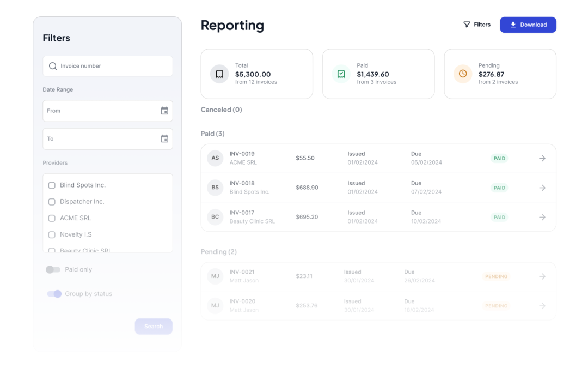Image resolution: width=588 pixels, height=368 pixels.
Task: Collapse the Paid (3) invoice group
Action: tap(212, 134)
